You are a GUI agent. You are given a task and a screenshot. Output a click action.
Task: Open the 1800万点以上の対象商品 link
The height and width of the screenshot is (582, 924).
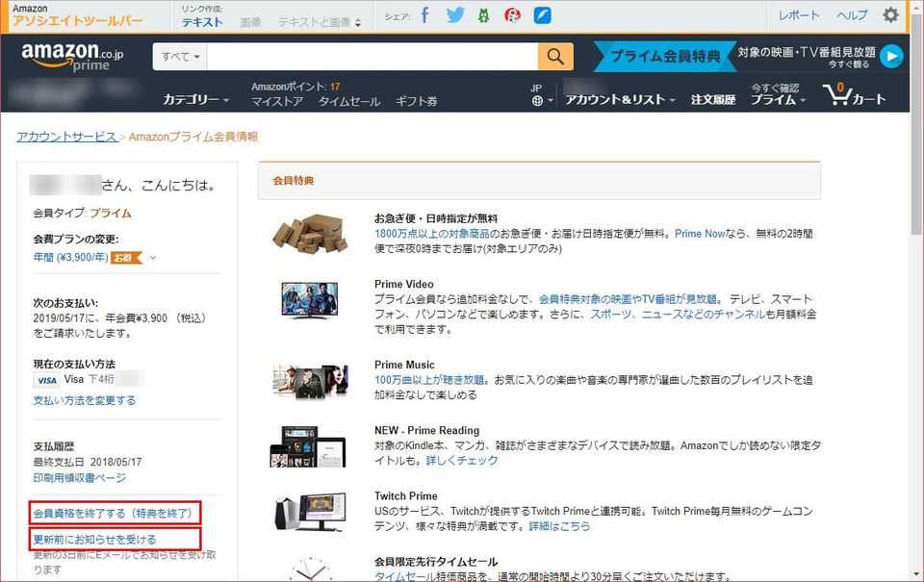coord(432,234)
